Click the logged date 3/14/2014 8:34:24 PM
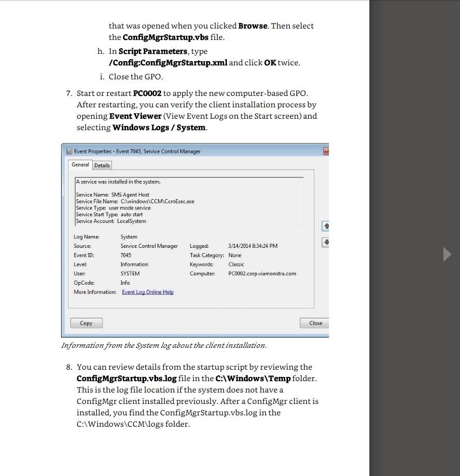The height and width of the screenshot is (476, 460). click(x=253, y=246)
